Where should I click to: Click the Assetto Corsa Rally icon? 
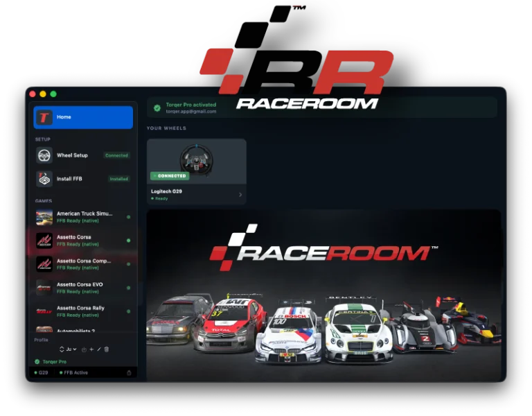[44, 311]
